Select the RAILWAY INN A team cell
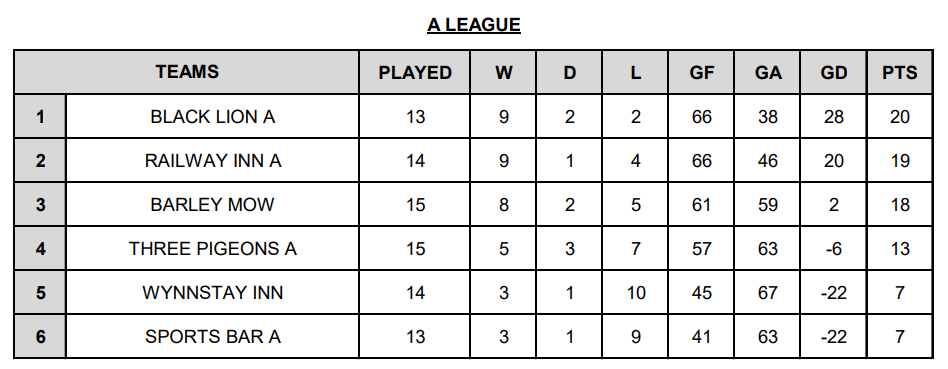948x369 pixels. pyautogui.click(x=212, y=160)
